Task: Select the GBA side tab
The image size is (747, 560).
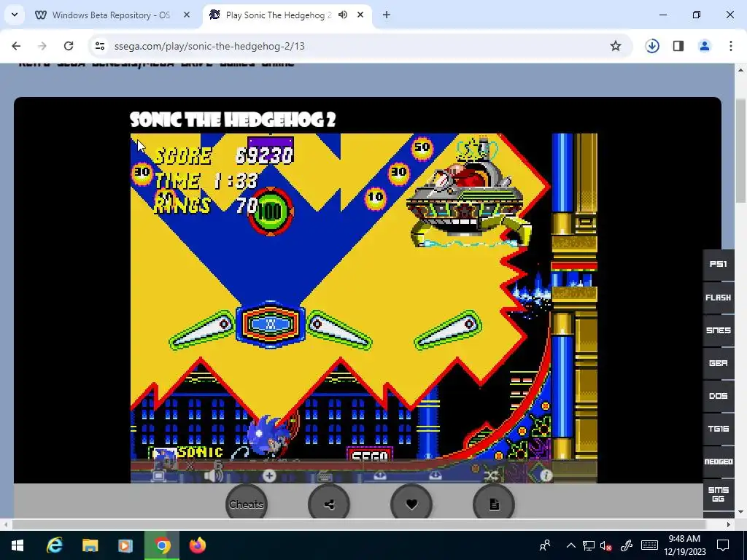Action: click(x=718, y=363)
